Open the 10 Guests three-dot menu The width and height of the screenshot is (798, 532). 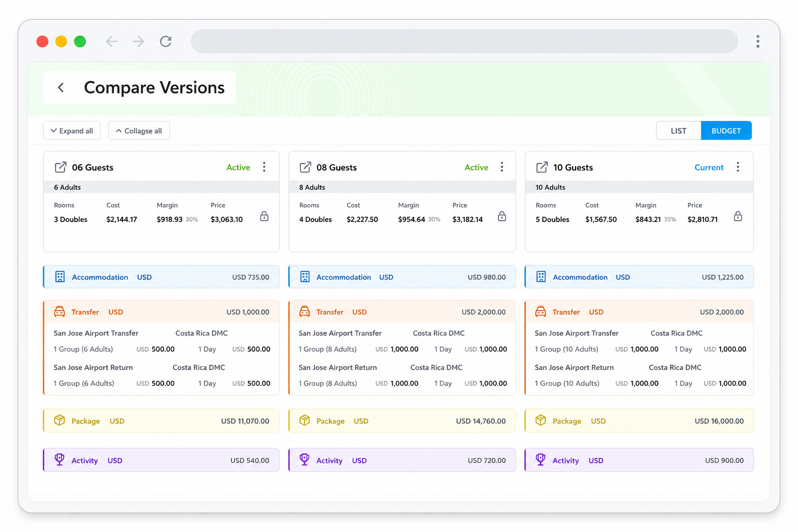point(738,167)
